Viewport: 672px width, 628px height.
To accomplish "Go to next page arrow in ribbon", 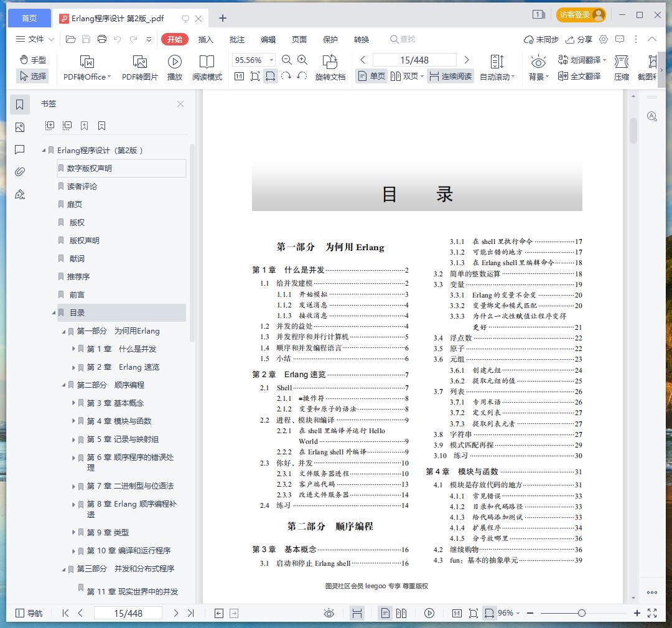I will click(x=467, y=60).
